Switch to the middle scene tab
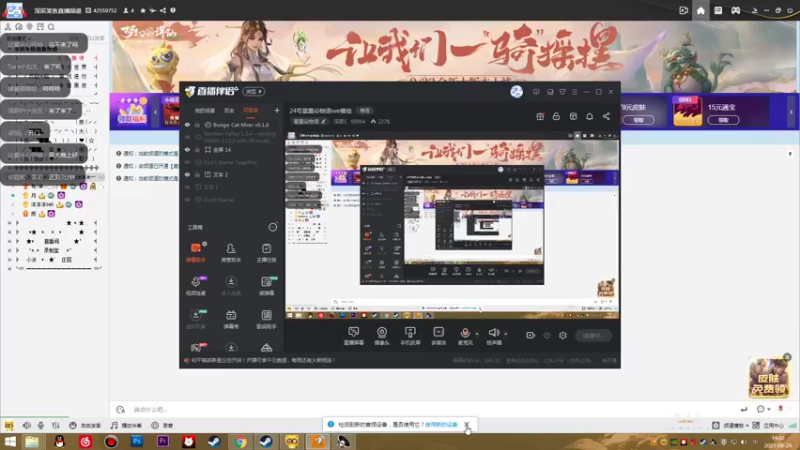800x450 pixels. (x=229, y=111)
